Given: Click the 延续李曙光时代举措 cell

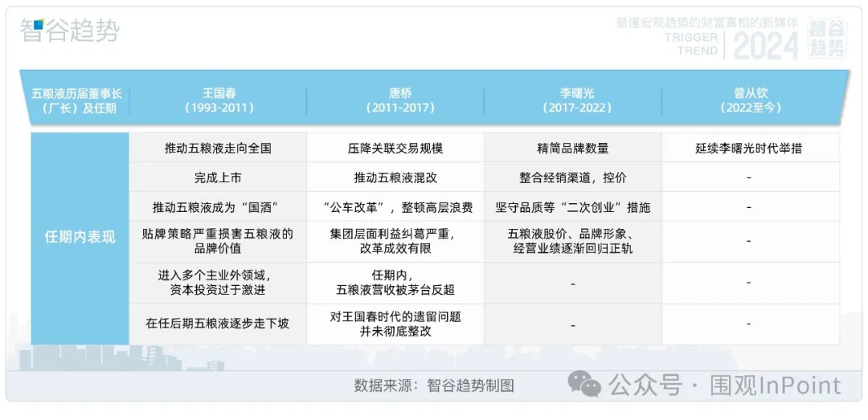Looking at the screenshot, I should pyautogui.click(x=749, y=148).
